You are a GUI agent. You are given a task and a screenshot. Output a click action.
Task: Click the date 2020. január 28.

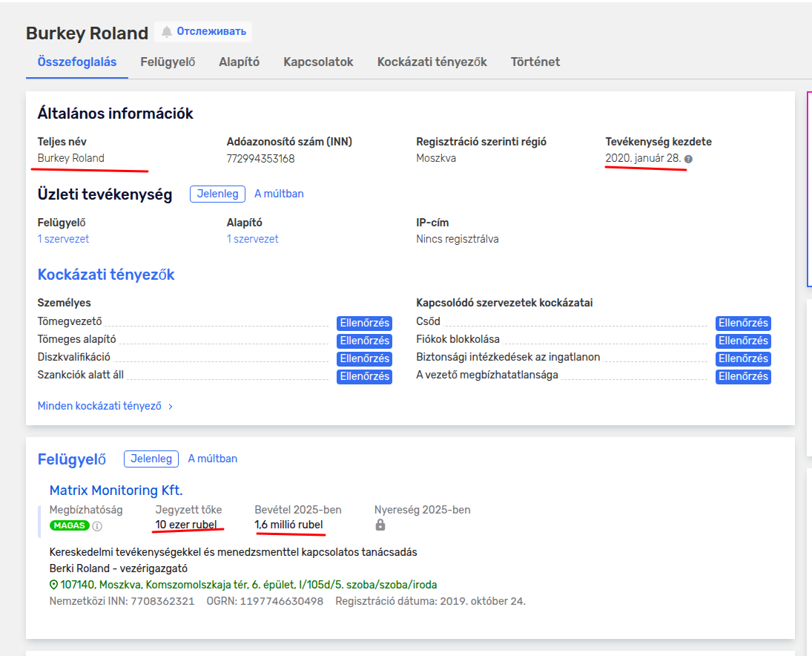coord(643,159)
